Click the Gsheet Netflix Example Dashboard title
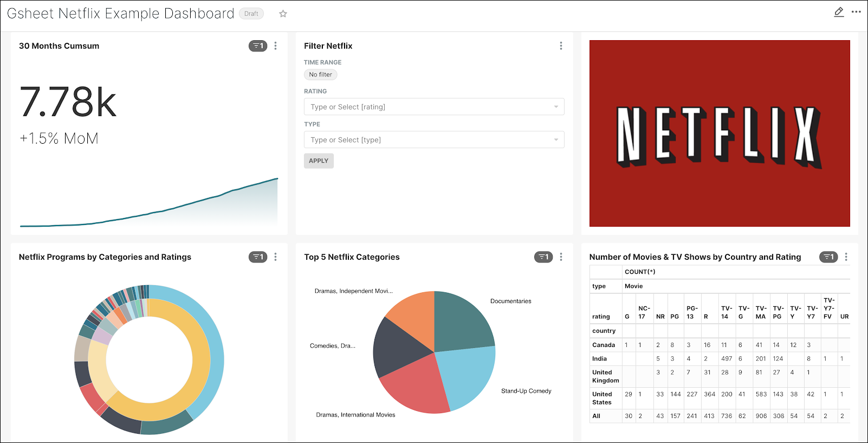 click(121, 14)
